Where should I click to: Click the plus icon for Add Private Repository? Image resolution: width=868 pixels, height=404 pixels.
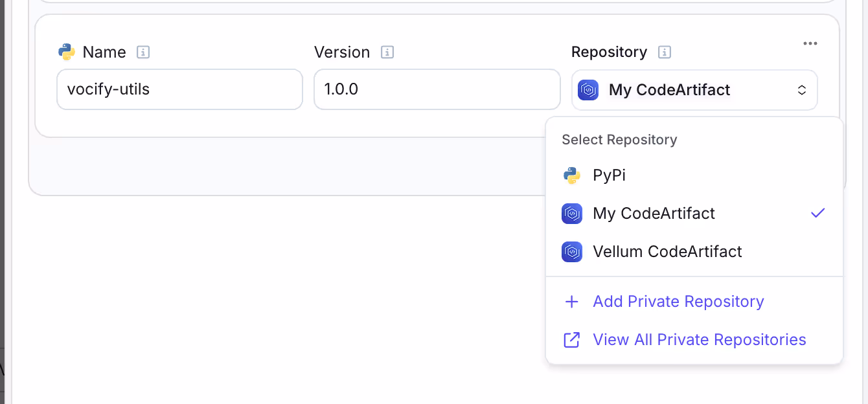(571, 302)
